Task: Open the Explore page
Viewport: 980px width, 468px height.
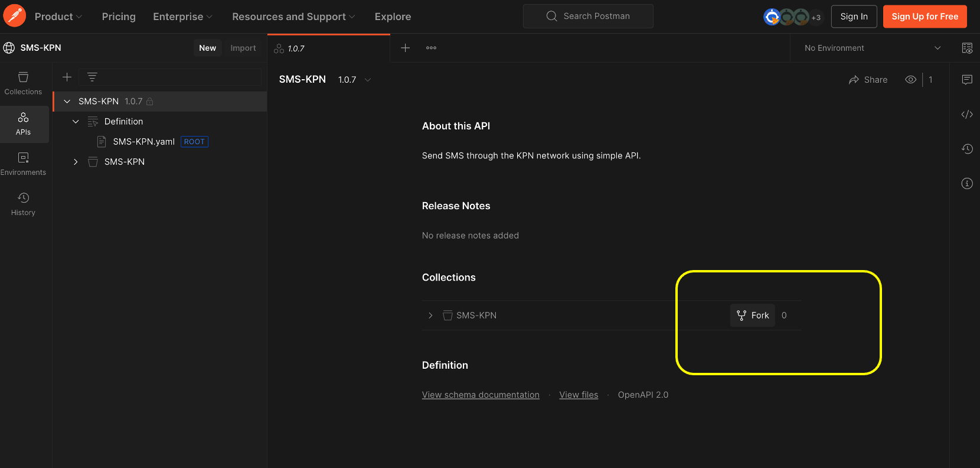Action: [x=393, y=17]
